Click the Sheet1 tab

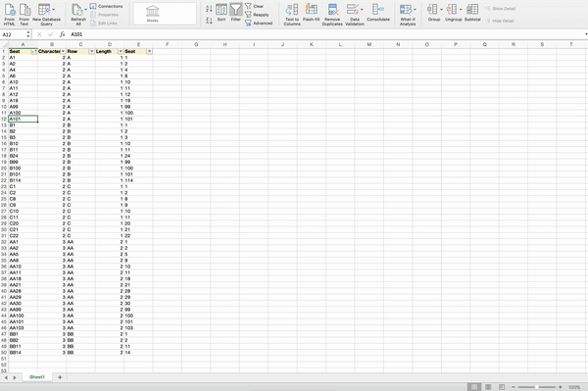point(37,377)
